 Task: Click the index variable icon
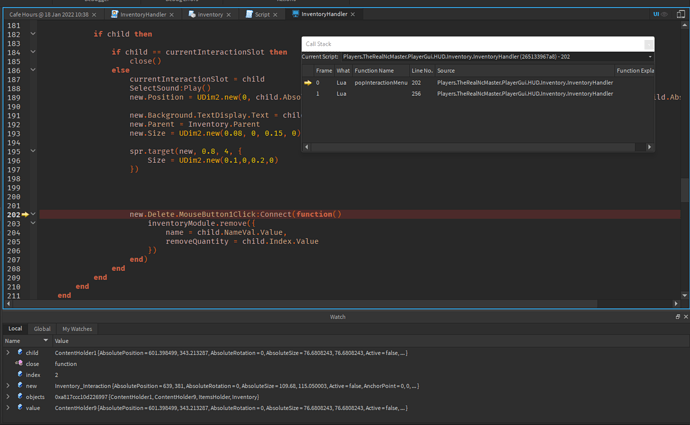pos(20,374)
